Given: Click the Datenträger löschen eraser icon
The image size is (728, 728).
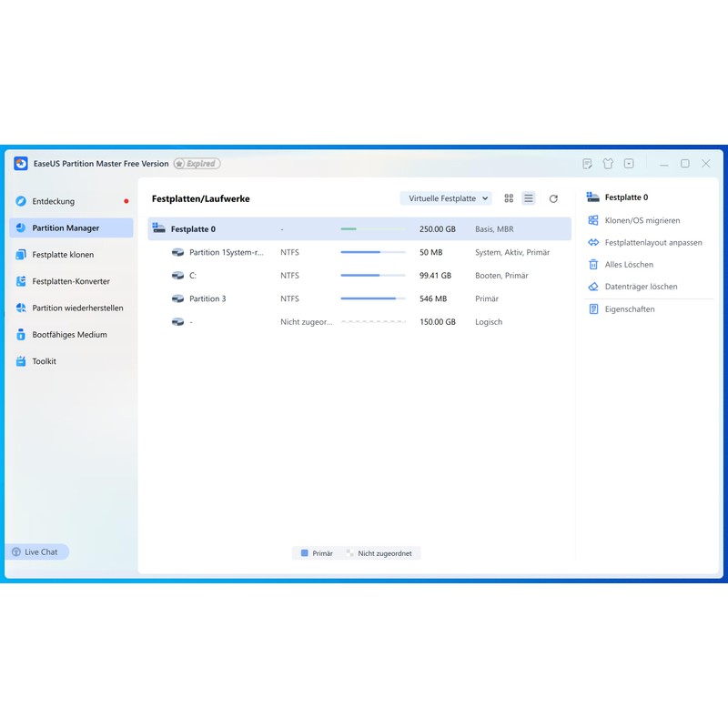Looking at the screenshot, I should pyautogui.click(x=593, y=287).
